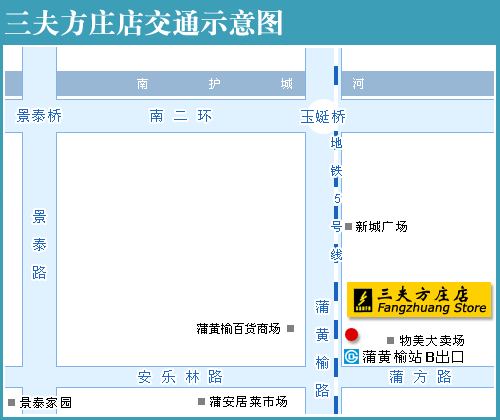The image size is (500, 420).
Task: Click the subway logo beside 蒲黄榆站
Action: pyautogui.click(x=351, y=356)
